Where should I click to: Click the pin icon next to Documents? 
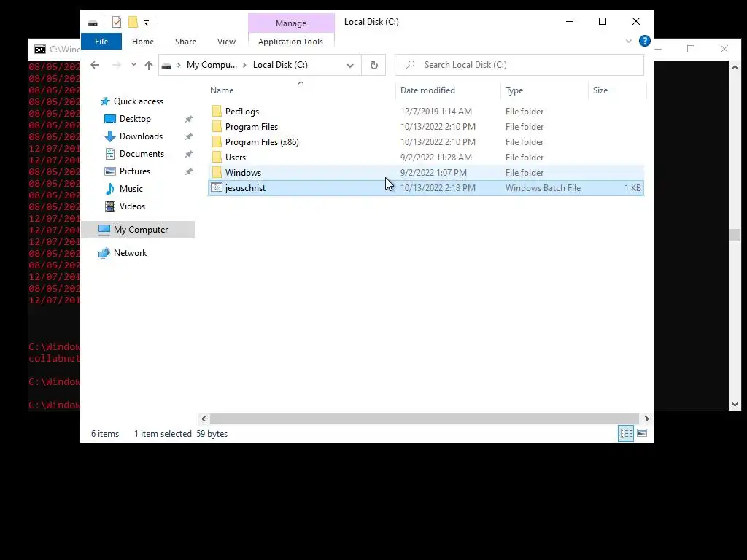pos(189,154)
